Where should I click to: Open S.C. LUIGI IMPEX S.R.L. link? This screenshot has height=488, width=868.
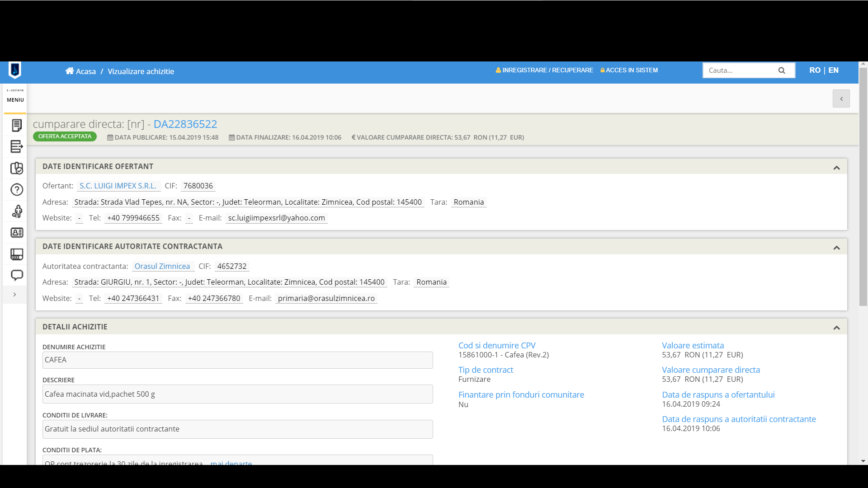pyautogui.click(x=118, y=186)
